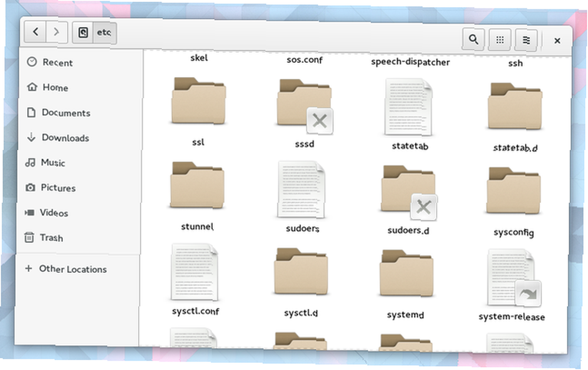This screenshot has height=370, width=588.
Task: Open Pictures in the sidebar
Action: coord(78,188)
